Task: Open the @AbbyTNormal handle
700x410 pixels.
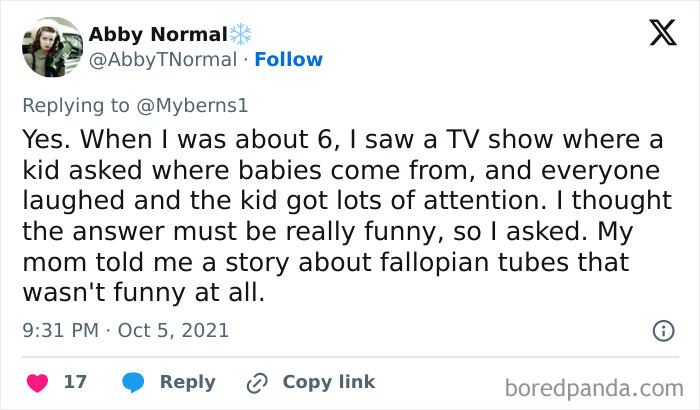Action: pyautogui.click(x=163, y=60)
